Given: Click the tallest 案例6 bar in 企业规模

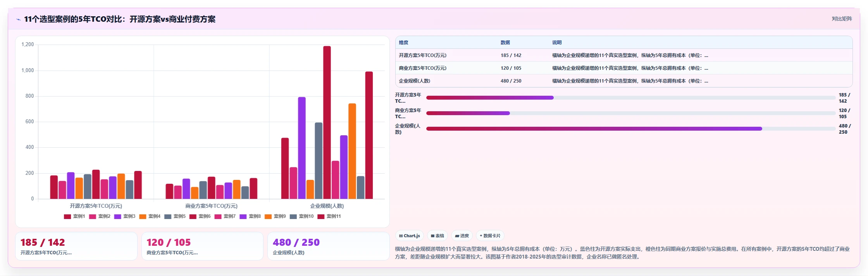Looking at the screenshot, I should coord(327,122).
